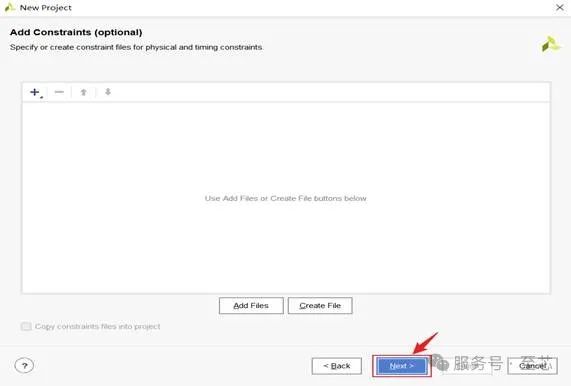Click the 'Use Add Files or Create File' hint text
Viewport: 571px width, 386px height.
click(x=286, y=198)
